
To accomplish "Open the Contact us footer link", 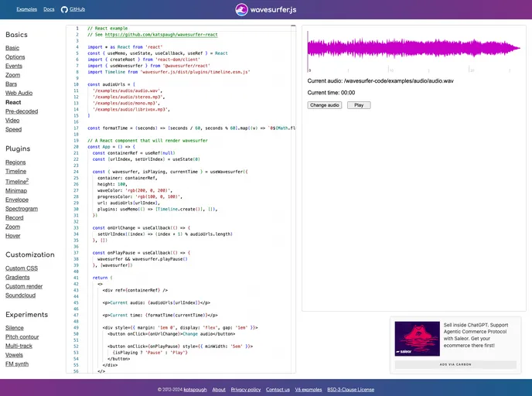I will (278, 390).
